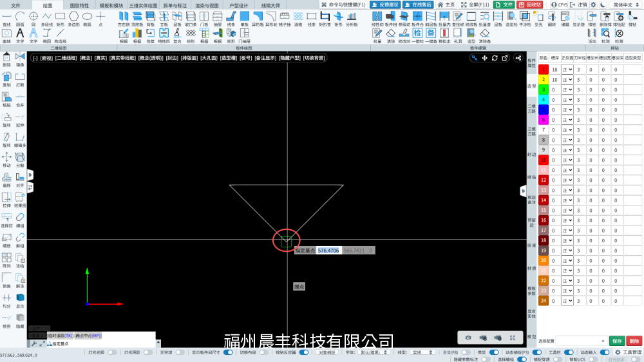The image size is (644, 362).
Task: Open the direction dropdown in row 1
Action: [x=567, y=70]
